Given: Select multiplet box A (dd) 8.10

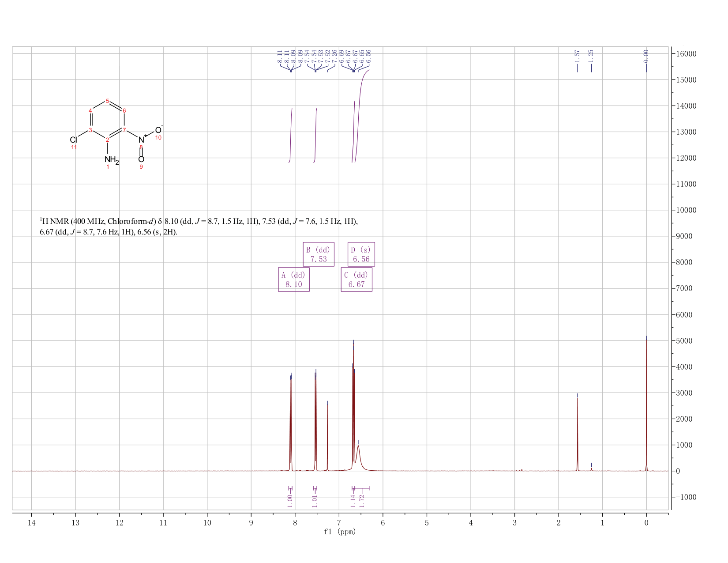Looking at the screenshot, I should point(294,280).
